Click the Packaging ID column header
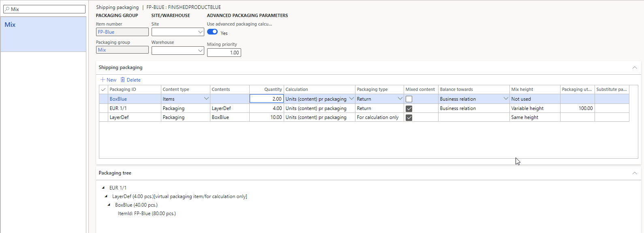Viewport: 644px width, 233px height. point(134,89)
